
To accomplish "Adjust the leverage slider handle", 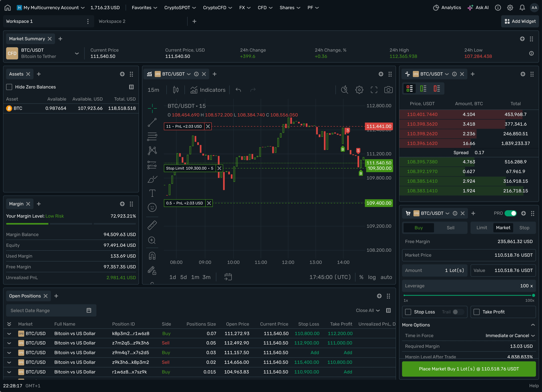I will point(533,295).
